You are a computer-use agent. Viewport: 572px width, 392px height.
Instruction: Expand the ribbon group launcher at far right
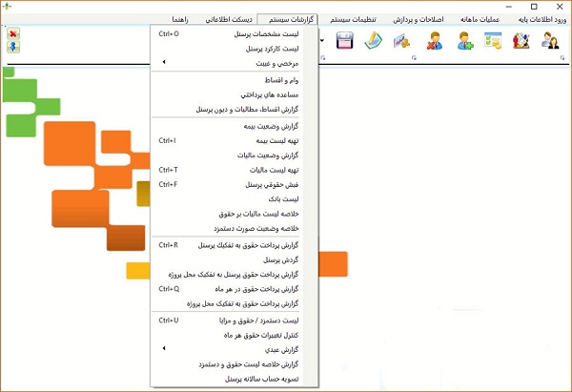[x=562, y=57]
